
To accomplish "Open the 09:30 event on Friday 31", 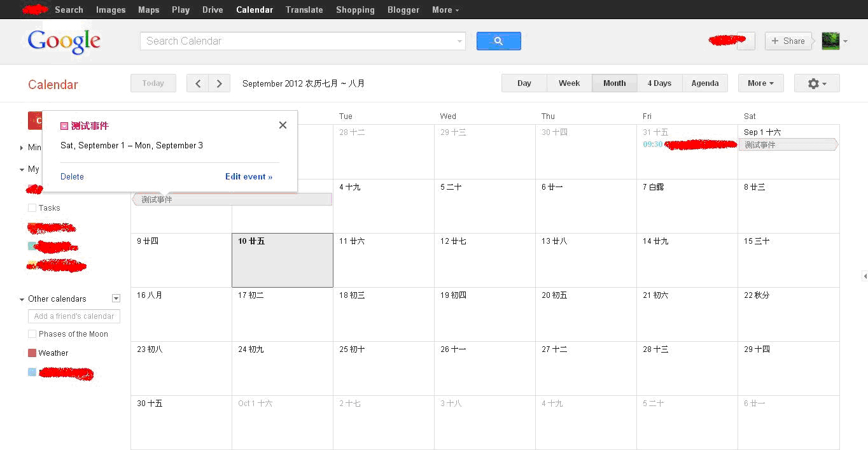I will point(690,144).
